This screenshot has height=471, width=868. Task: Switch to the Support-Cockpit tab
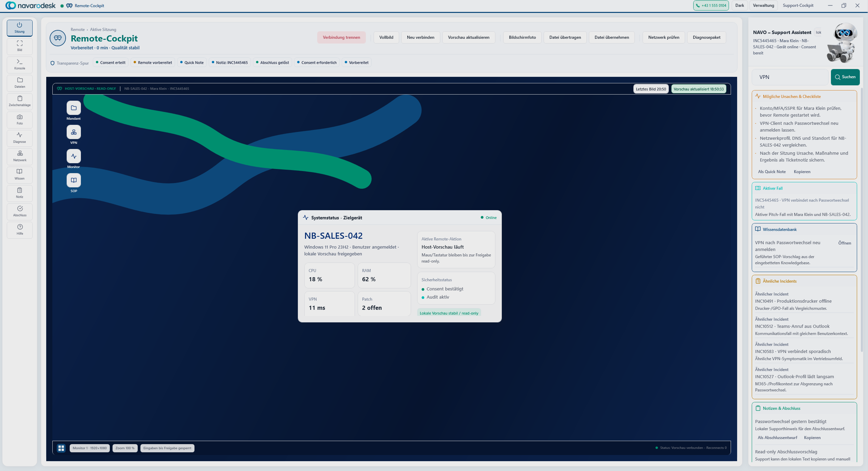(798, 5)
